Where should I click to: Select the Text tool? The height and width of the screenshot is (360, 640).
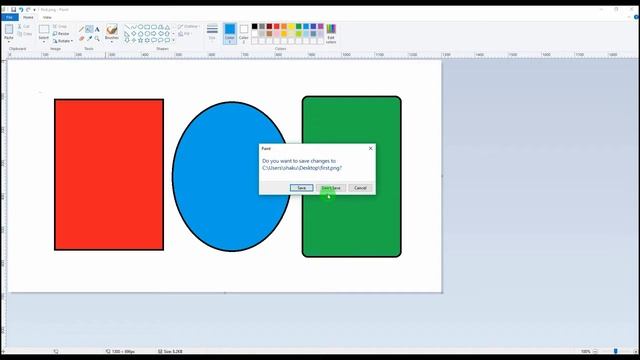tap(97, 29)
